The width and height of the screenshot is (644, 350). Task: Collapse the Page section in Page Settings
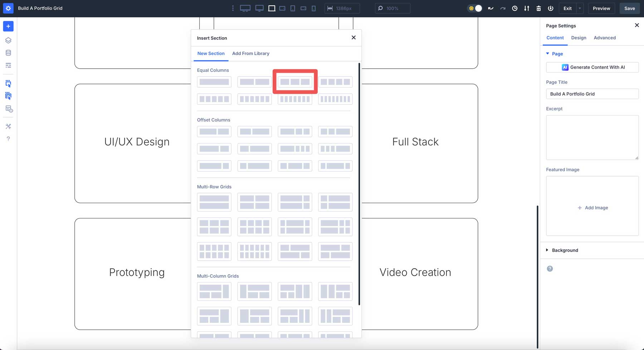click(x=547, y=54)
